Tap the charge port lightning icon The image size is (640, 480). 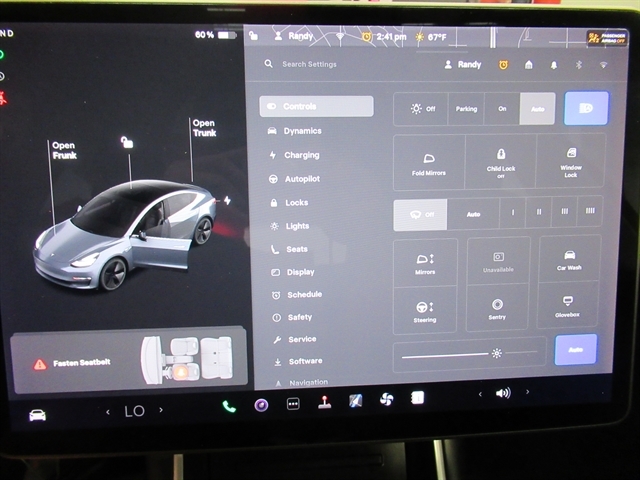pos(227,200)
